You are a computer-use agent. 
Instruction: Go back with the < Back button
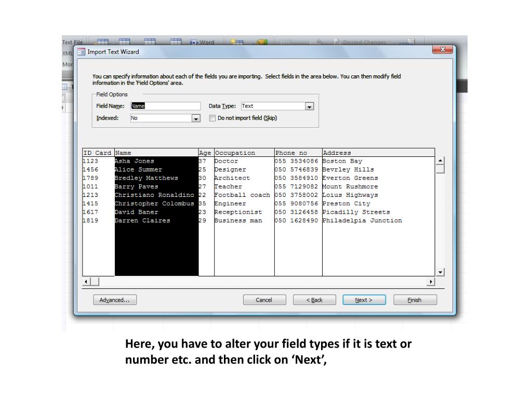point(314,300)
